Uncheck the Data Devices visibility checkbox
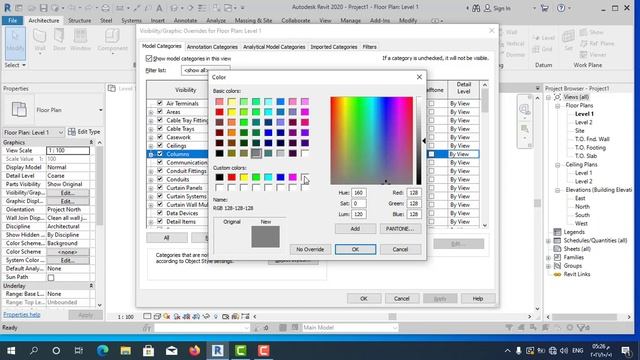Viewport: 640px width, 360px height. (x=160, y=213)
